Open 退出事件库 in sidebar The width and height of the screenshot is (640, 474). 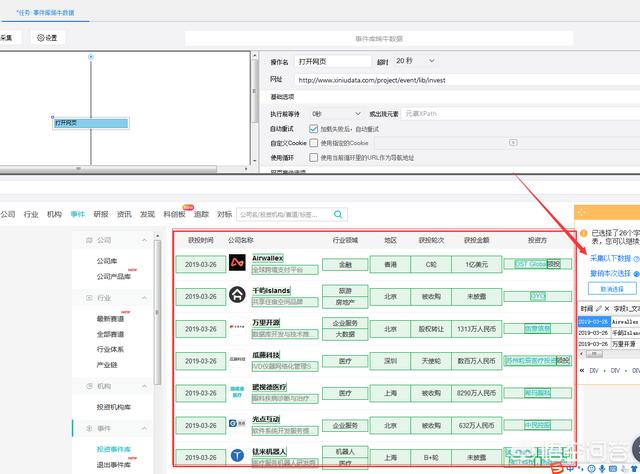click(x=113, y=465)
